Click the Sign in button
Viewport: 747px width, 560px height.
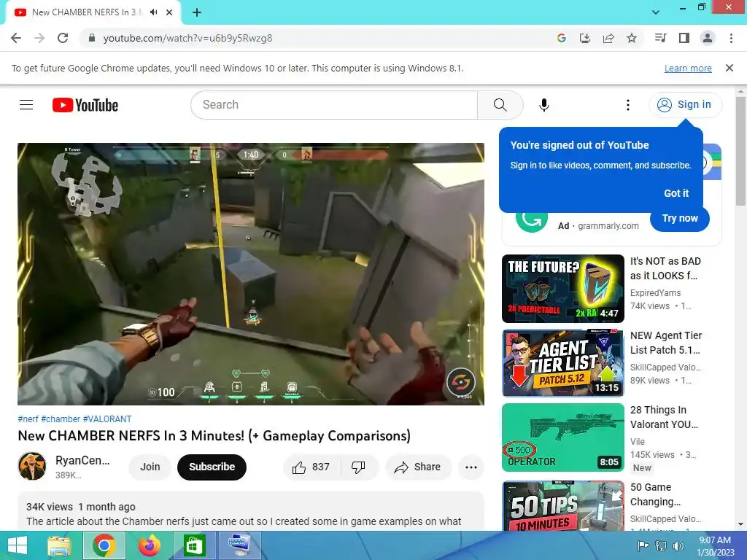[x=684, y=105]
